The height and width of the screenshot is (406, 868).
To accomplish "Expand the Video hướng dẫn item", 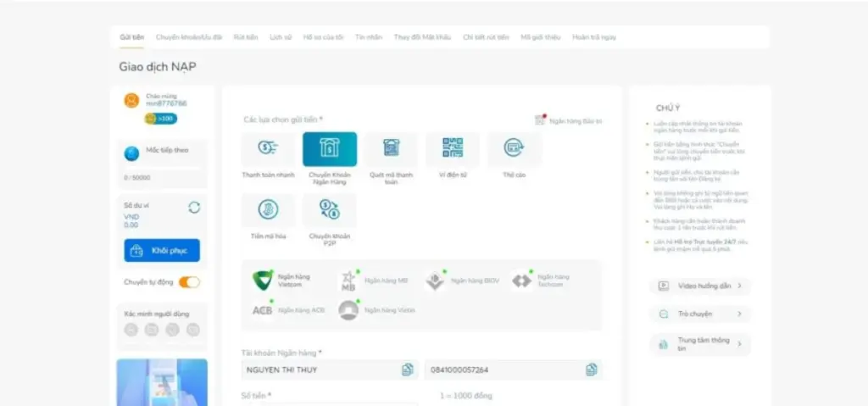I will [x=699, y=286].
